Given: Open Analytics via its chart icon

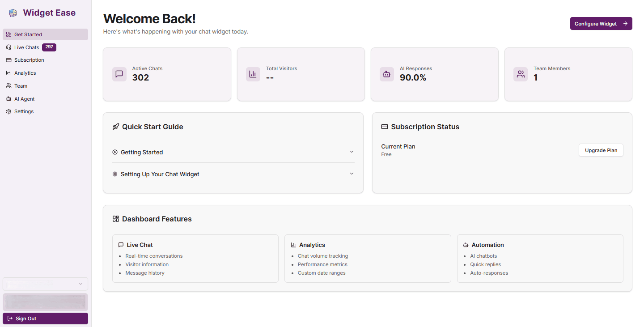Looking at the screenshot, I should pos(8,72).
